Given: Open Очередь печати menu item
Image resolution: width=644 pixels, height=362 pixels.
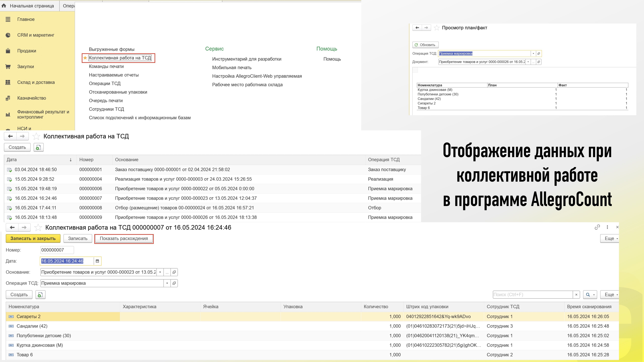Looking at the screenshot, I should tap(106, 101).
